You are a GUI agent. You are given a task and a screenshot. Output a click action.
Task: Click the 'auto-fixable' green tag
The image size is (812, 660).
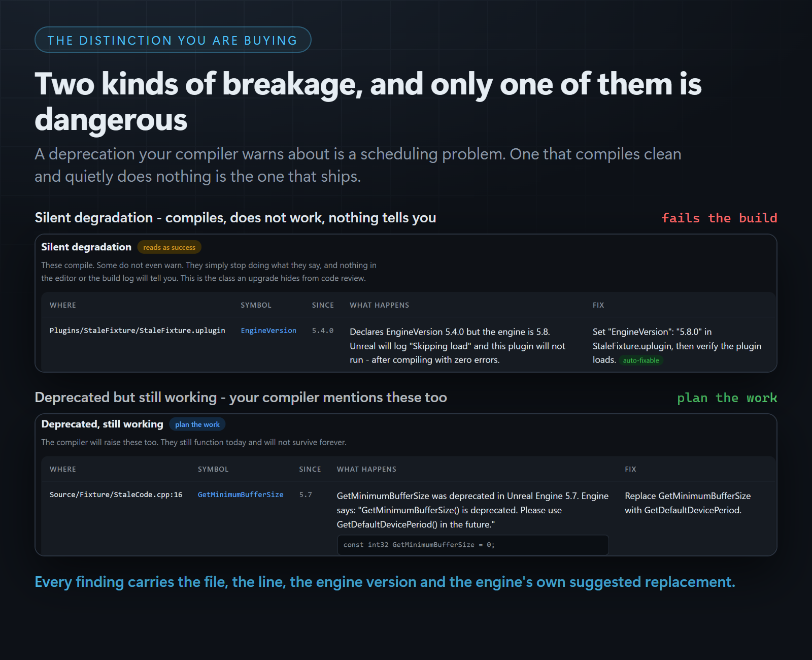pos(641,360)
